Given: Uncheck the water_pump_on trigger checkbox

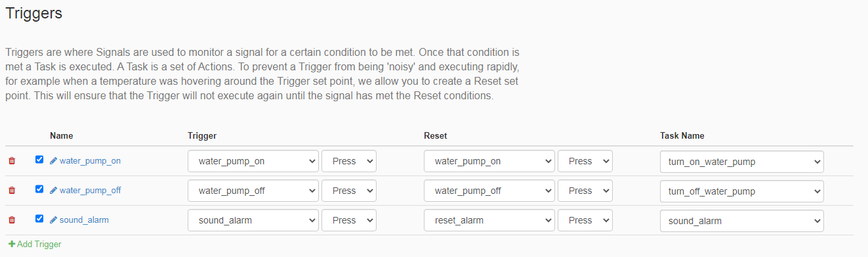Looking at the screenshot, I should tap(39, 159).
